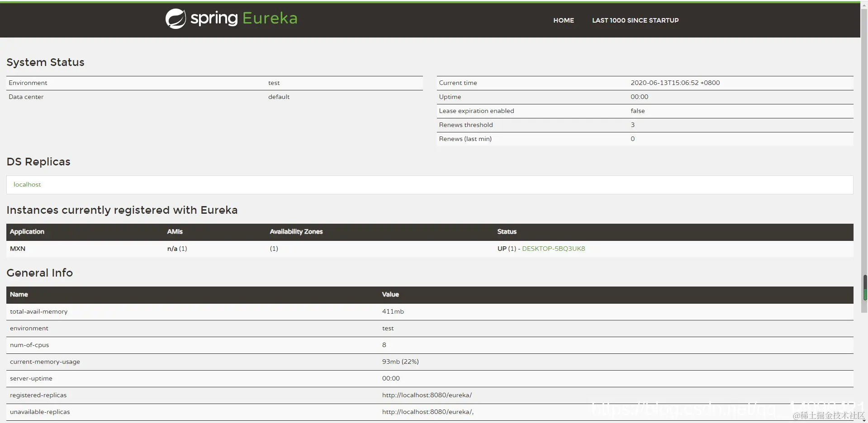Viewport: 868px width, 423px height.
Task: Select the 'default' data center value
Action: click(x=279, y=97)
